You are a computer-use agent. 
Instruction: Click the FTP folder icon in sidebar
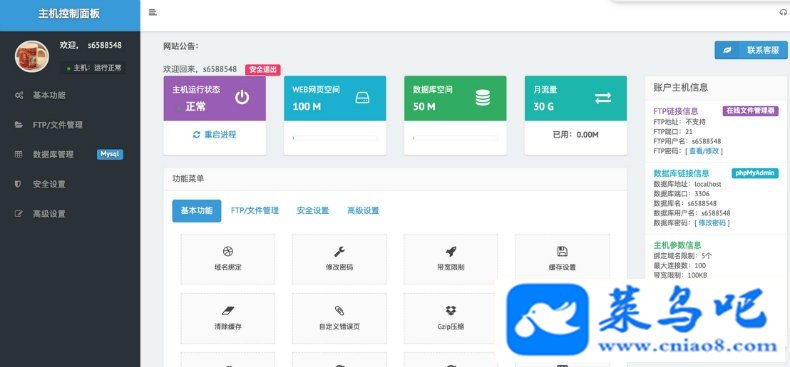[x=19, y=125]
